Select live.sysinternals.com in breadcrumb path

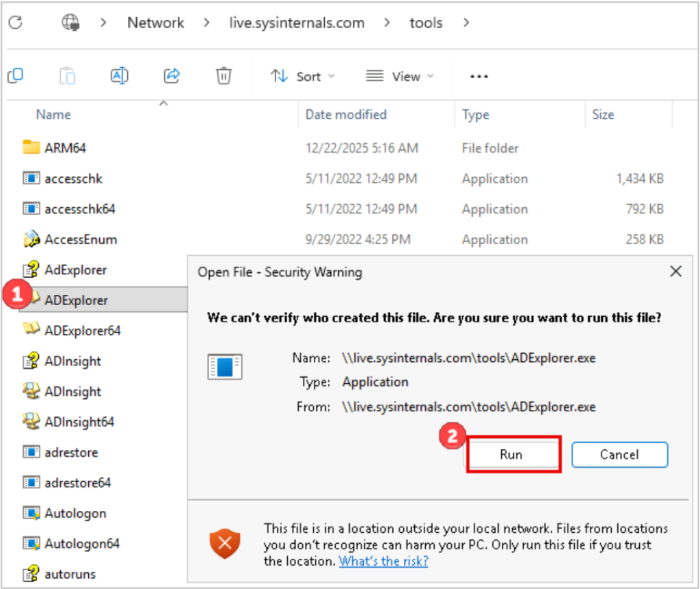click(297, 23)
